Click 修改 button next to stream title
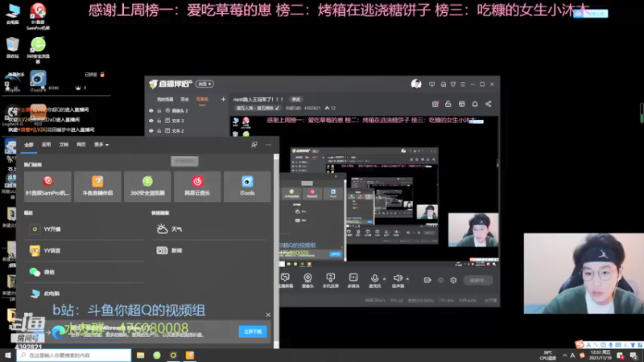 coord(295,99)
